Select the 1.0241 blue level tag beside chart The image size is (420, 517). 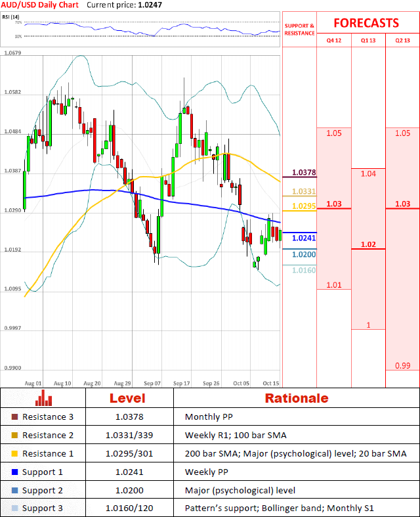304,238
